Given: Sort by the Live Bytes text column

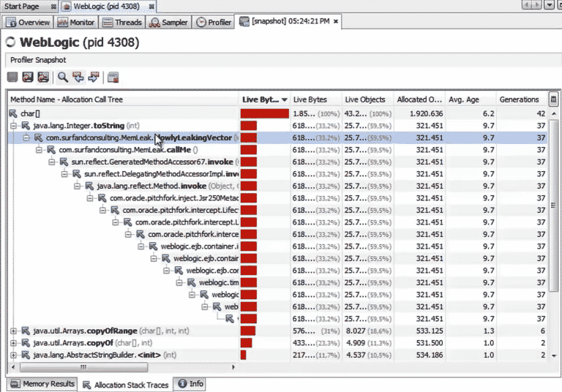Looking at the screenshot, I should [316, 99].
